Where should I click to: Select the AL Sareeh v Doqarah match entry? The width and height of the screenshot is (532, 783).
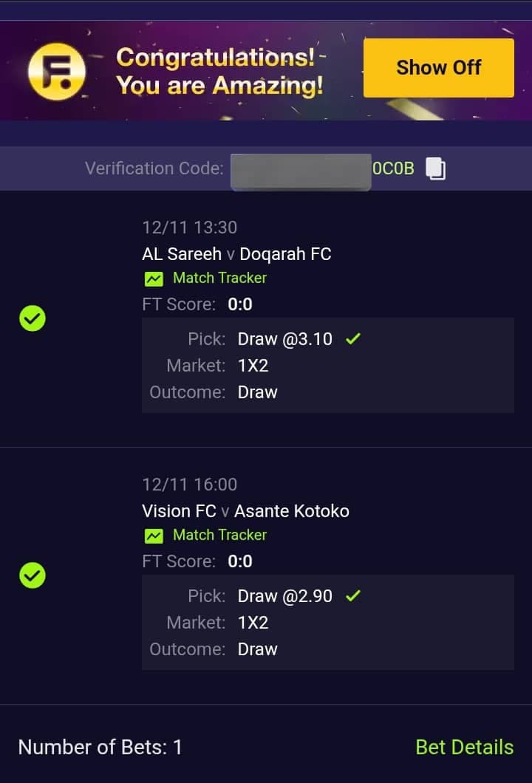click(236, 253)
